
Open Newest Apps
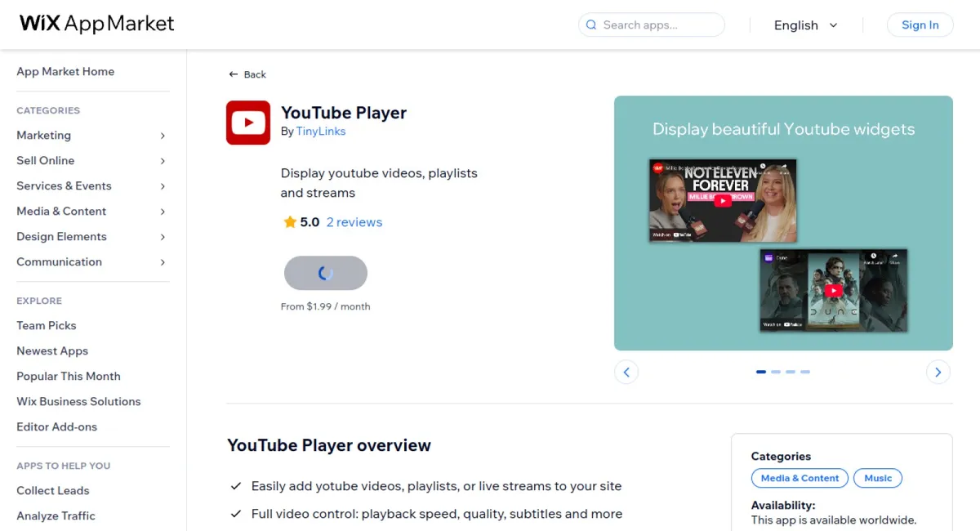coord(52,351)
